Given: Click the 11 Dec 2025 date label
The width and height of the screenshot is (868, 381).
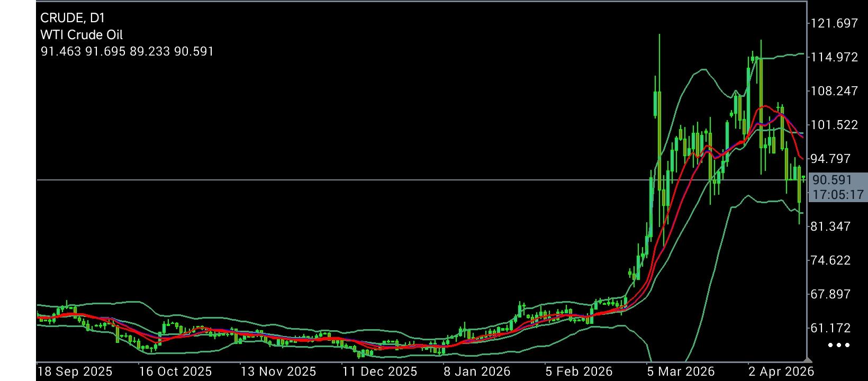Looking at the screenshot, I should [x=379, y=371].
